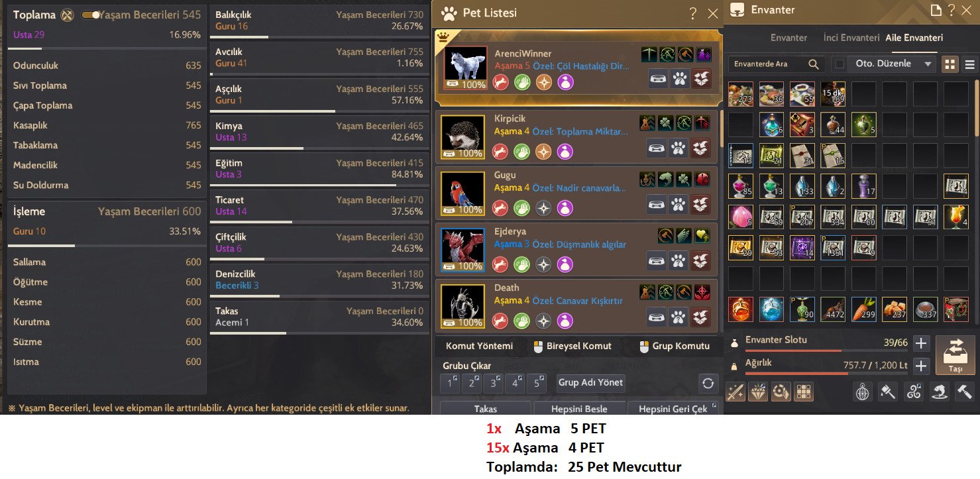
Task: Click the Hepsini Besle button
Action: [x=579, y=409]
